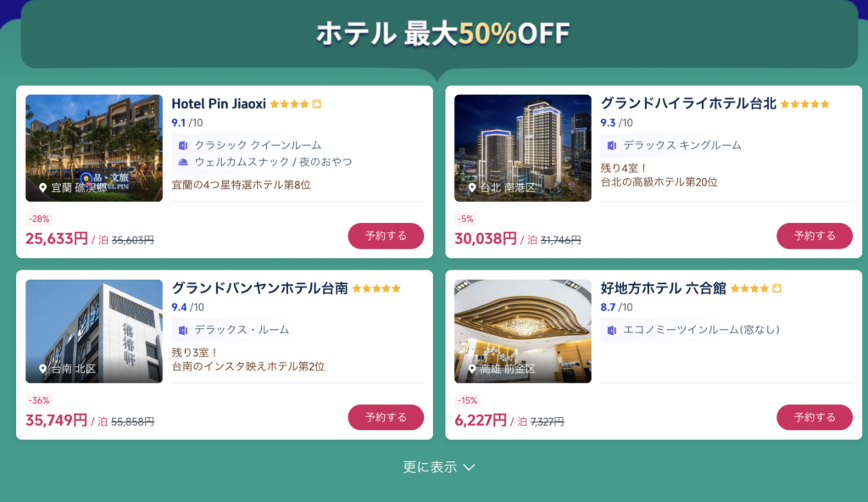Image resolution: width=868 pixels, height=502 pixels.
Task: Click the location pin labeled 高雄 前金区
Action: tap(472, 369)
